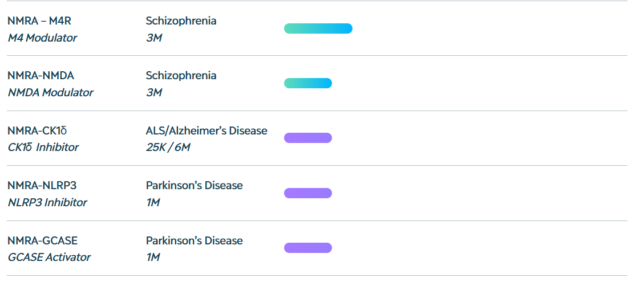Click the purple CK1δ Inhibitor progress bar
Image resolution: width=644 pixels, height=282 pixels.
(308, 138)
